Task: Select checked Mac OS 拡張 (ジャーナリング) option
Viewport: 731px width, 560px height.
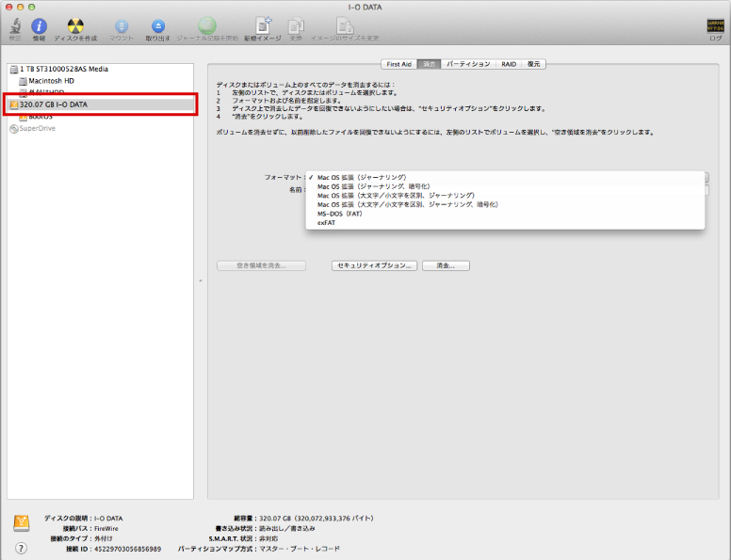Action: point(362,177)
